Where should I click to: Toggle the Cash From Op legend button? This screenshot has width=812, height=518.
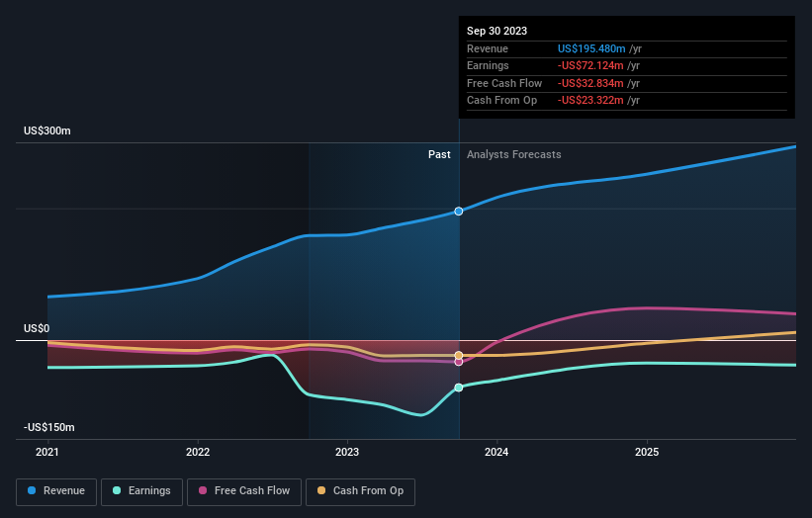click(360, 491)
